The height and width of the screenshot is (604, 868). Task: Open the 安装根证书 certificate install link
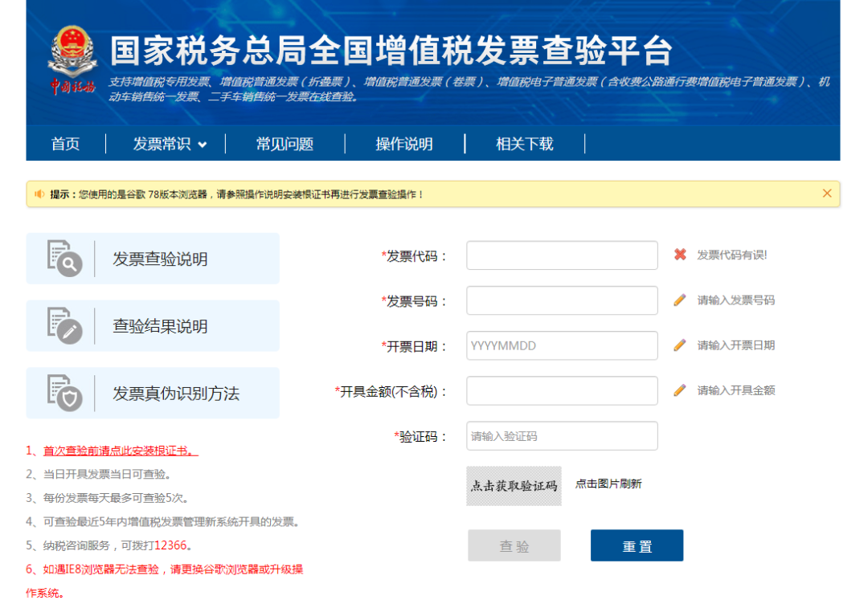[x=117, y=450]
